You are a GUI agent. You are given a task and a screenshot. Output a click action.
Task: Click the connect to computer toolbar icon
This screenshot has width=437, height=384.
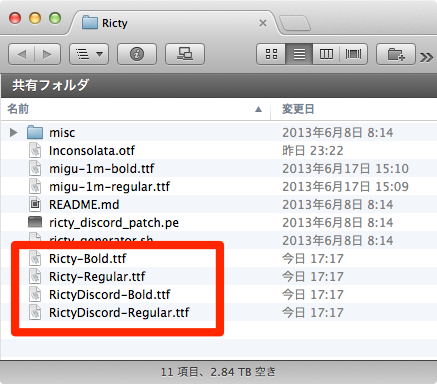(x=185, y=54)
